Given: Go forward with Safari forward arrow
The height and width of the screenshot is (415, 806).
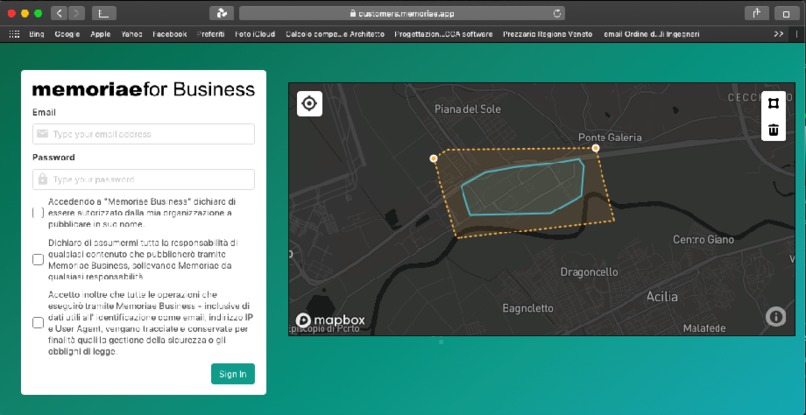Looking at the screenshot, I should point(77,13).
